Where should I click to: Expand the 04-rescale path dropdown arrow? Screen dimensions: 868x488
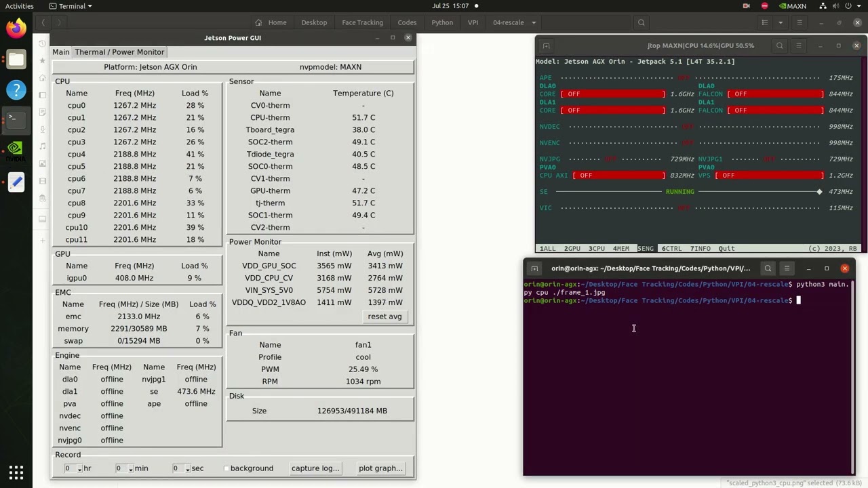(534, 22)
